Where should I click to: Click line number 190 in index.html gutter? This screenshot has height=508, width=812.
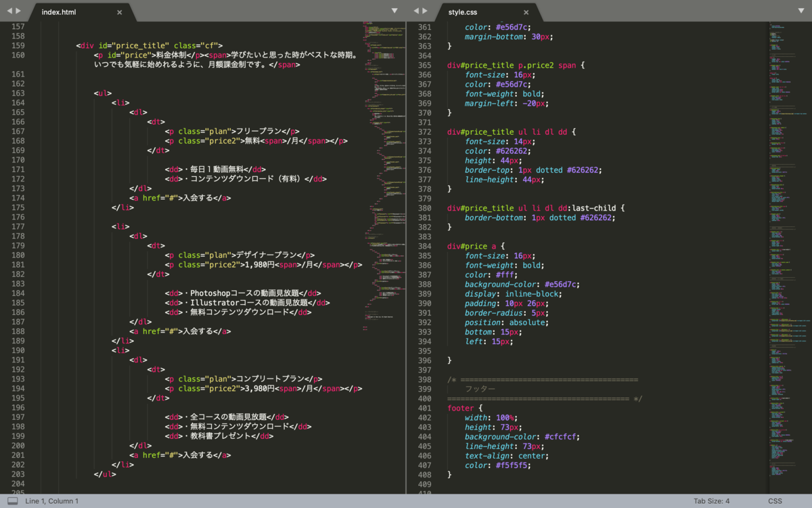coord(18,350)
